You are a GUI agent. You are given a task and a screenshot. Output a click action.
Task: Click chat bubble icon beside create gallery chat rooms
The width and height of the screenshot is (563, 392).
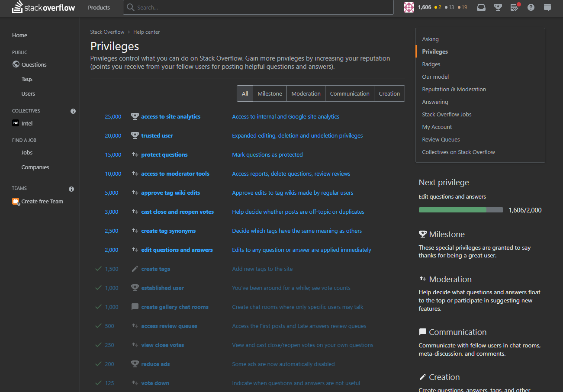coord(135,307)
